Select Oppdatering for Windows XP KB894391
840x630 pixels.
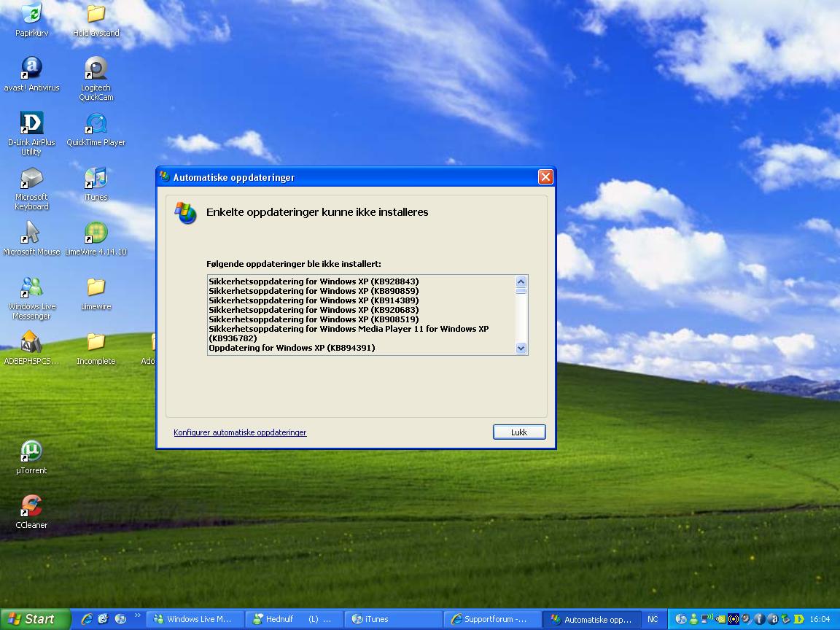[292, 348]
